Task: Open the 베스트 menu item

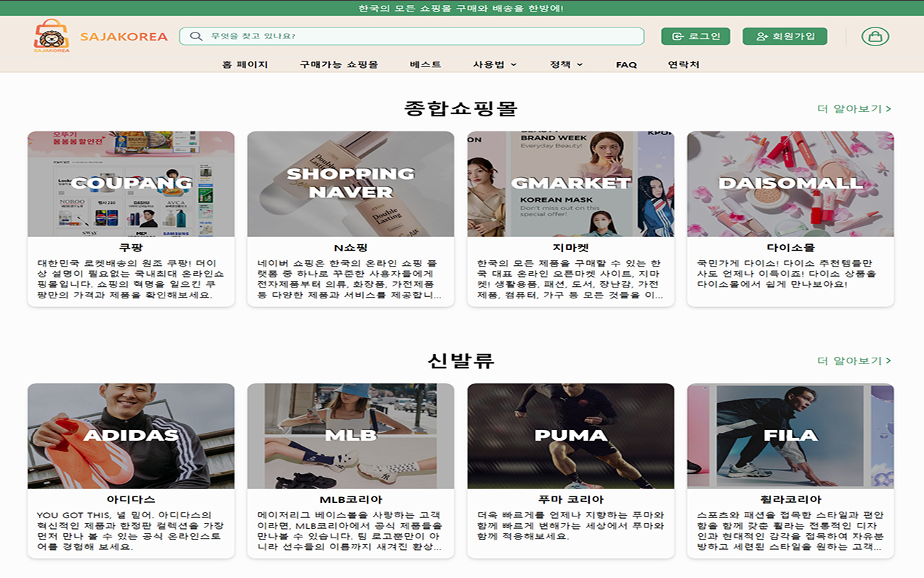Action: tap(425, 64)
